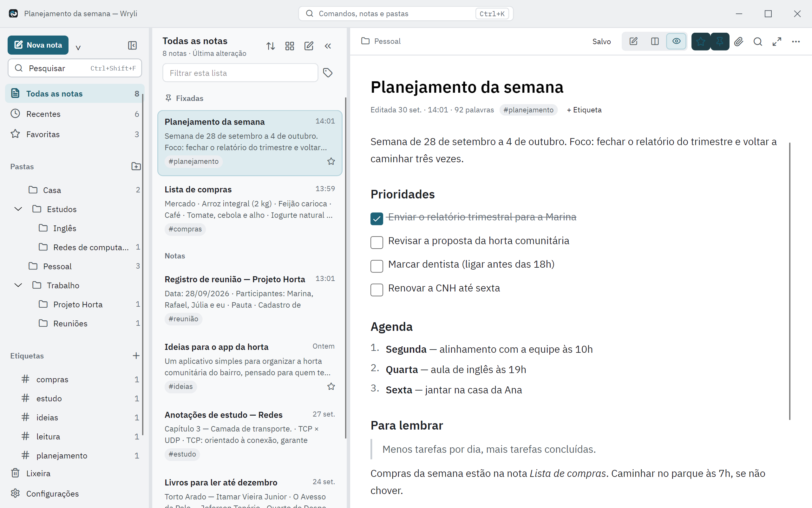Add a tag with + Etiqueta
This screenshot has height=508, width=812.
584,110
